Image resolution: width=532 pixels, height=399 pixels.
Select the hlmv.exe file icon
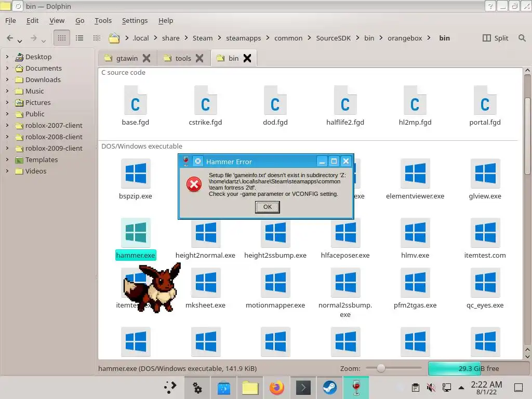coord(415,232)
